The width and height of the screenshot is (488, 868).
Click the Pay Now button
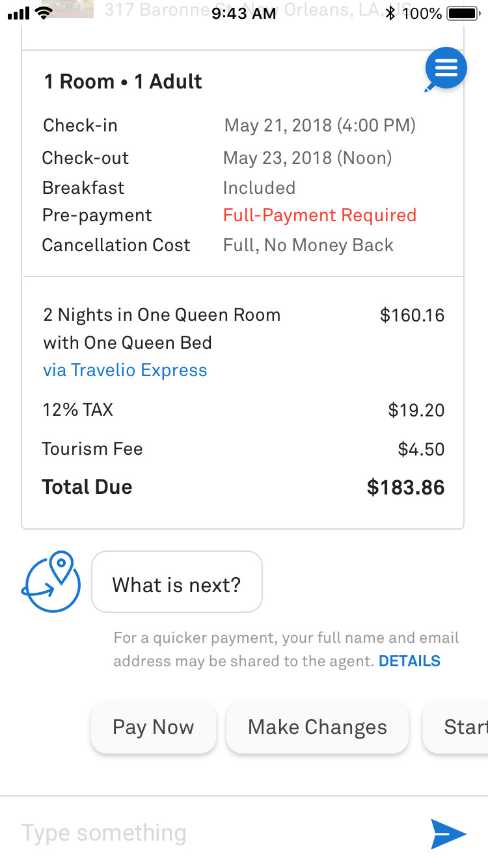154,727
